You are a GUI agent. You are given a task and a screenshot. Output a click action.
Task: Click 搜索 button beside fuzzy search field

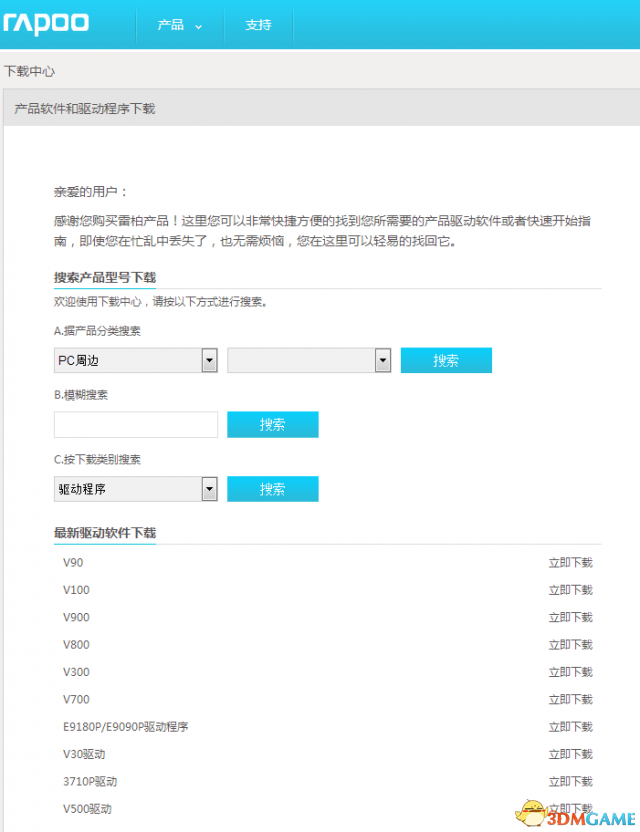point(272,425)
